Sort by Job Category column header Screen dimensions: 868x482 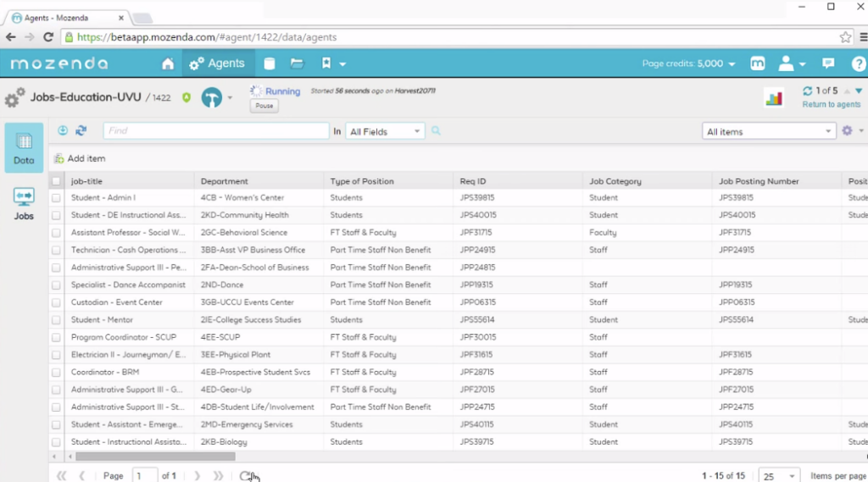point(648,181)
